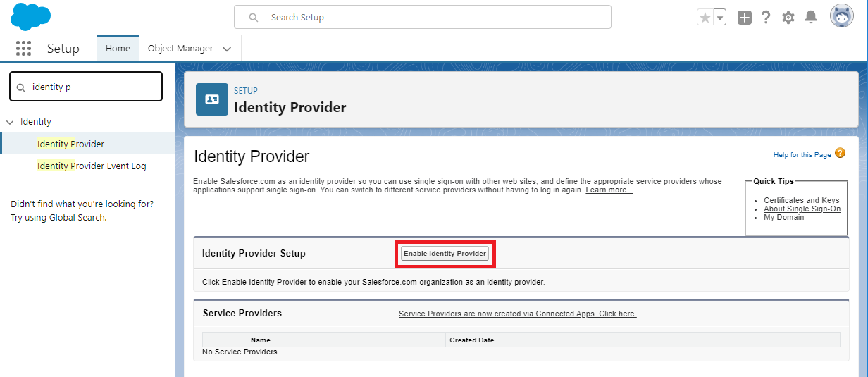Viewport: 868px width, 377px height.
Task: Click the magnifier icon in Search Setup
Action: coord(254,18)
